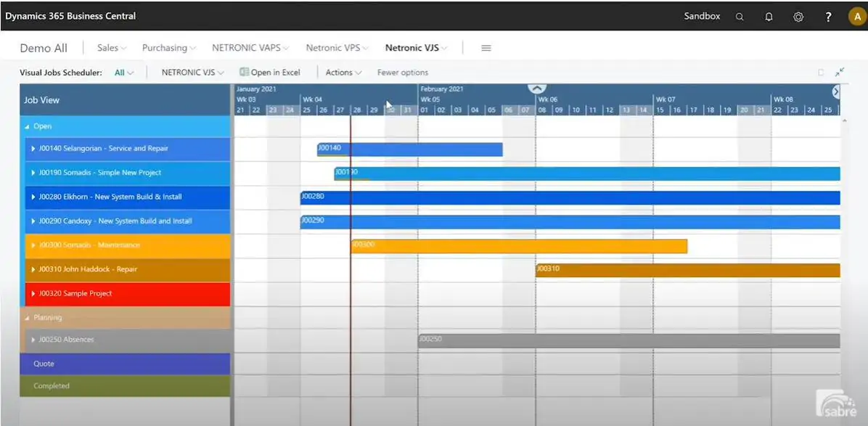Collapse the Open group
The height and width of the screenshot is (426, 868).
pos(27,127)
